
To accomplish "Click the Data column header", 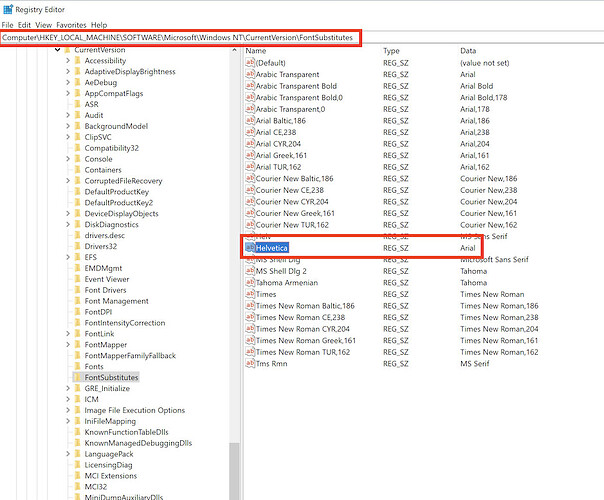I will (468, 51).
